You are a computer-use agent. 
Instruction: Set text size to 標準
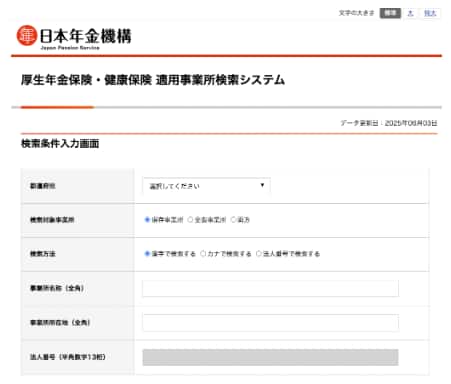coord(390,13)
